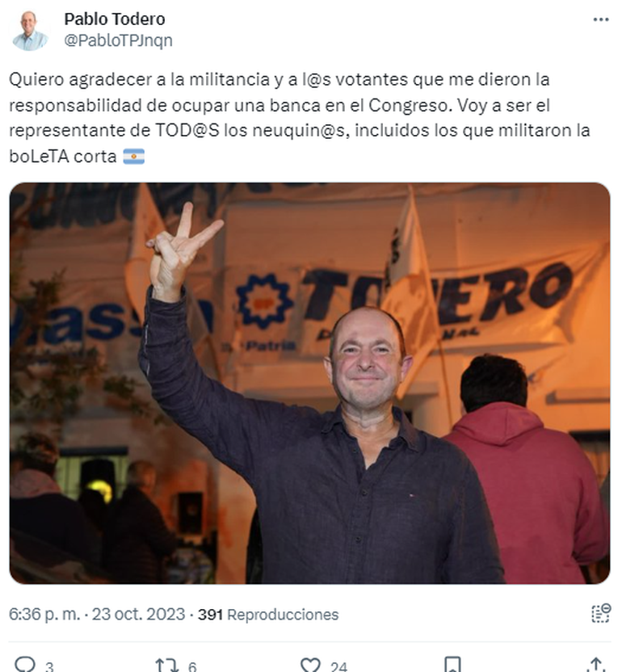
Task: Share the post via upload arrow icon
Action: pyautogui.click(x=595, y=666)
